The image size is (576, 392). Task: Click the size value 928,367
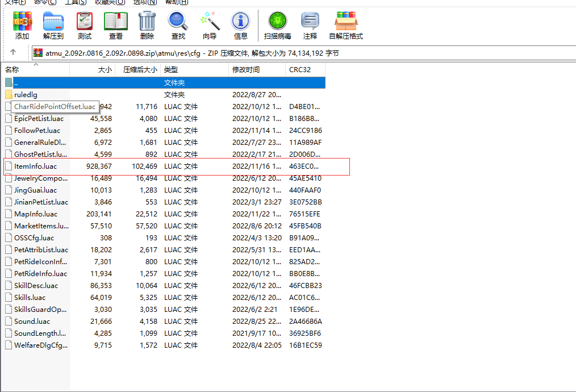[99, 166]
